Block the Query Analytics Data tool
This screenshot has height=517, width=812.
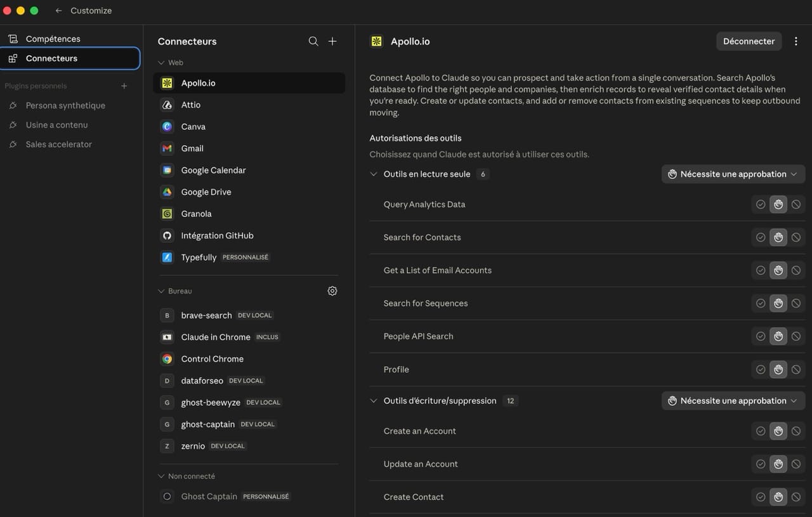tap(796, 204)
